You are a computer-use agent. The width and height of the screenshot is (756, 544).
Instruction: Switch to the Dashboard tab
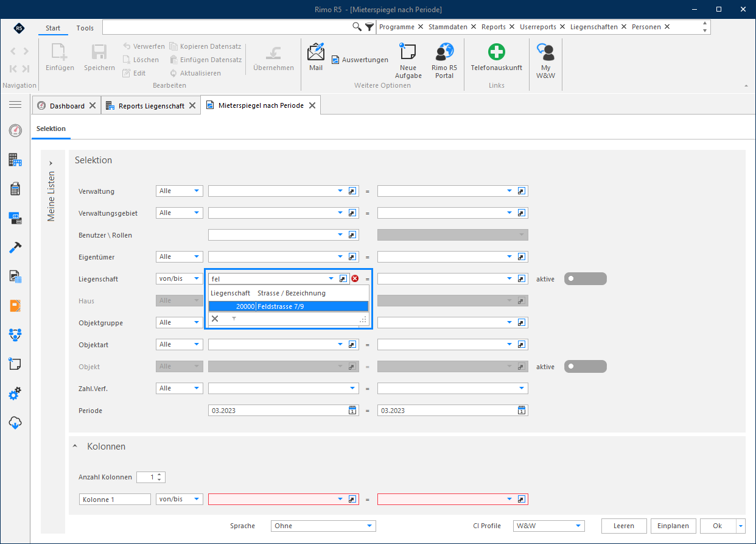(67, 105)
